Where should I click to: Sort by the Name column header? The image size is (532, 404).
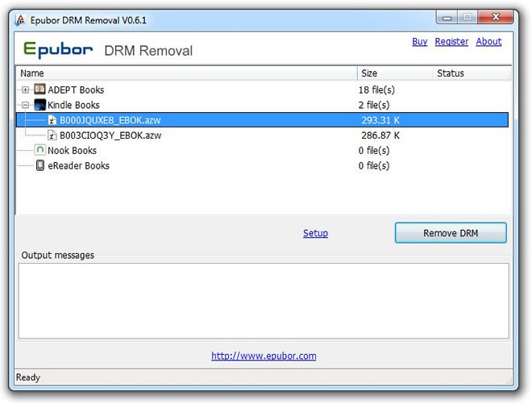point(187,73)
